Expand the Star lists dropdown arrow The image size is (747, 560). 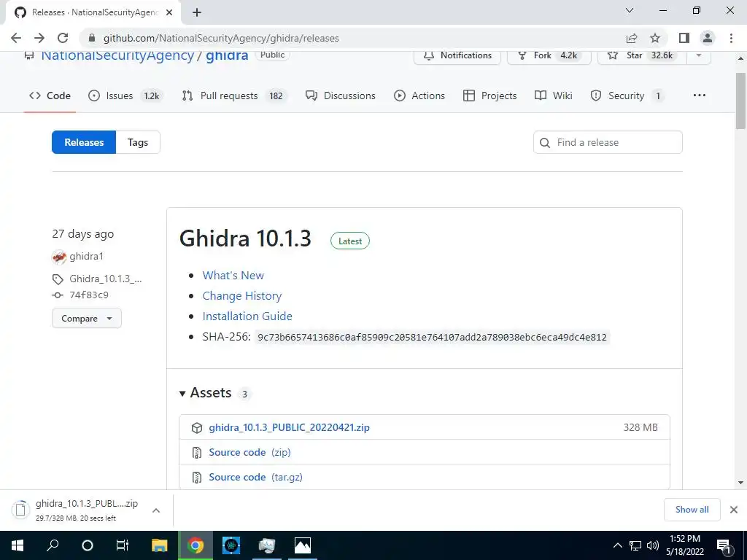point(699,55)
